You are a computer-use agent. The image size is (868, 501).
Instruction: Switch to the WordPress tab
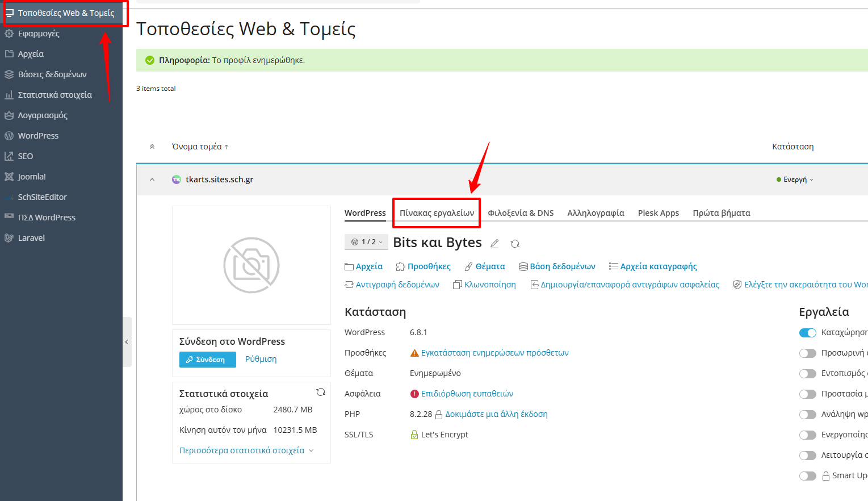click(365, 213)
